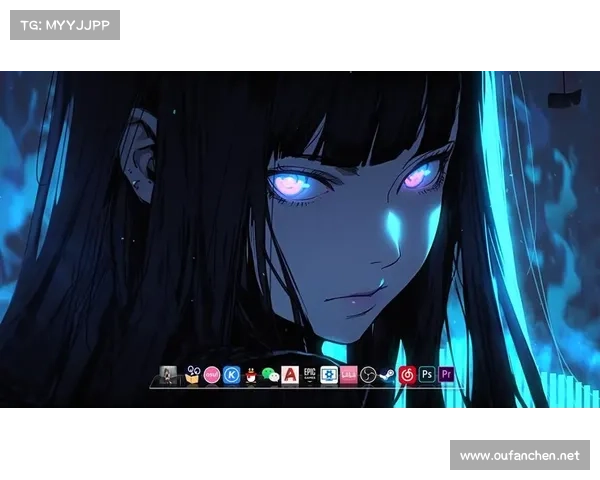Launch Kugou Music with the blue K icon
Image resolution: width=600 pixels, height=480 pixels.
click(x=231, y=375)
